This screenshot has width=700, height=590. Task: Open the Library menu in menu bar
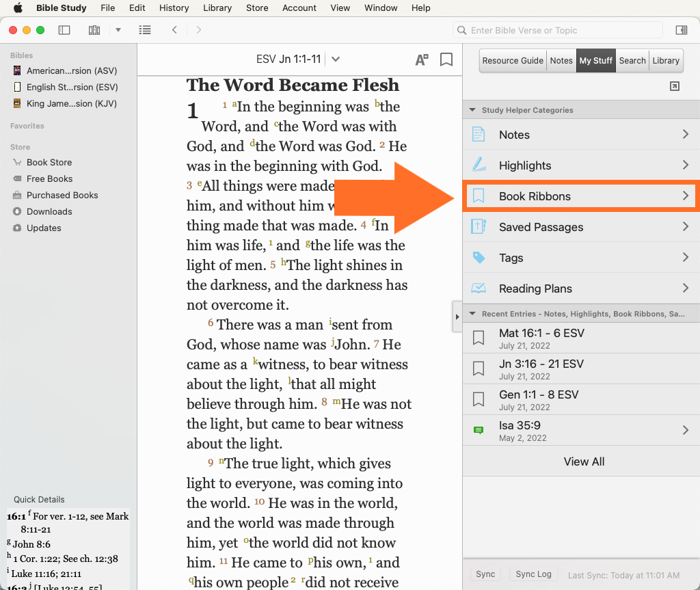(x=217, y=8)
